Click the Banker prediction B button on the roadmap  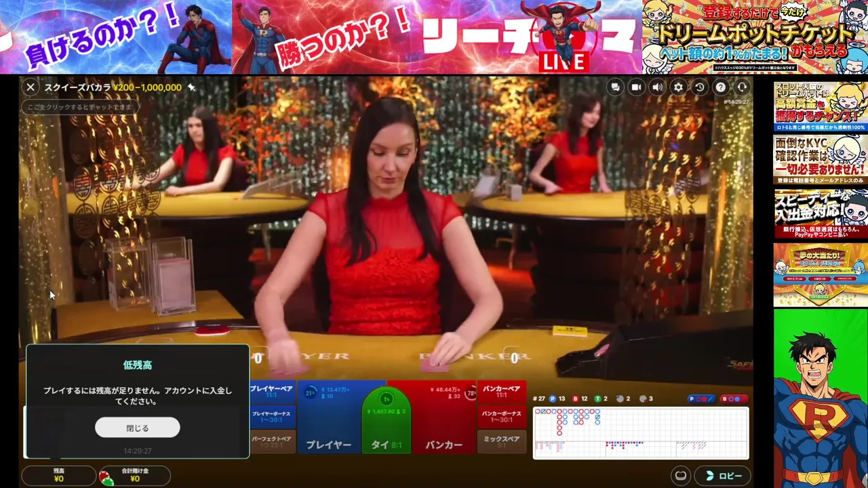[735, 399]
